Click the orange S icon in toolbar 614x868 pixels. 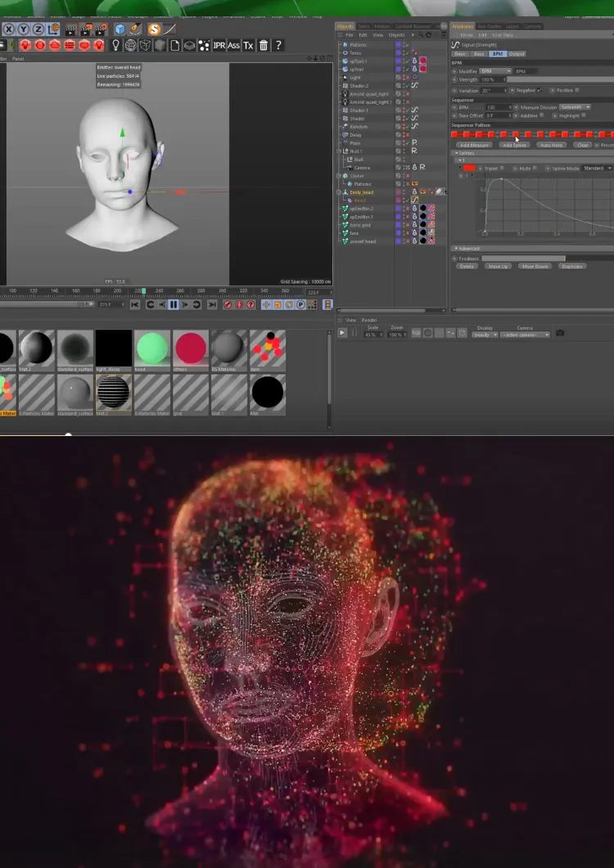tap(154, 29)
